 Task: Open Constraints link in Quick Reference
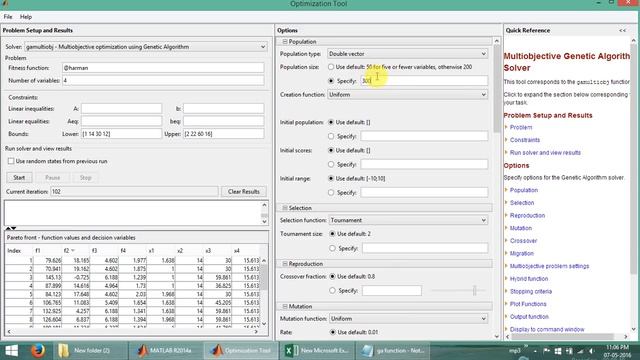click(x=525, y=140)
